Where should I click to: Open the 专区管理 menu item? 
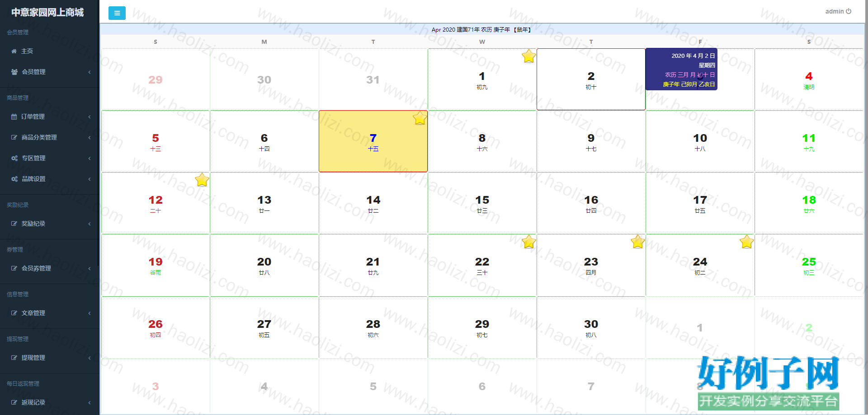50,158
